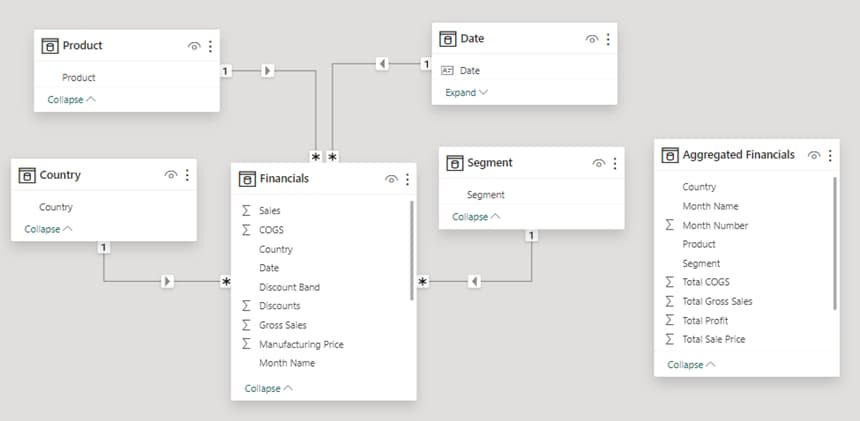Click the Product-to-Financials relationship arrow

click(267, 71)
